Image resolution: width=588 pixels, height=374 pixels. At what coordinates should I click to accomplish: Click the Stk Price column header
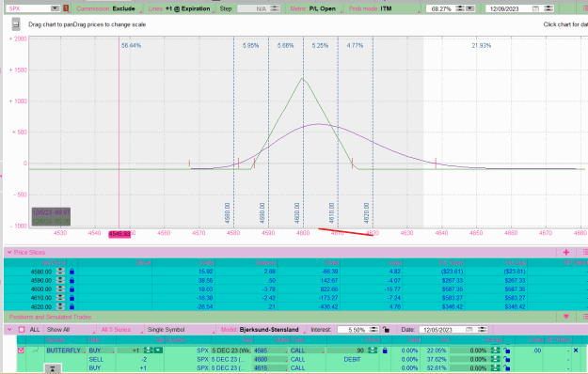pos(54,262)
